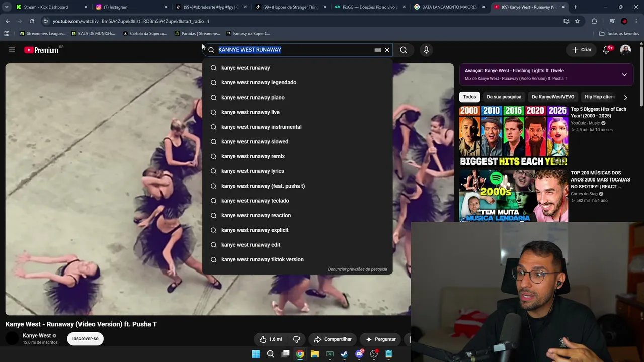Show more filter chips with right arrow
Screen dimensions: 644x362
(x=625, y=97)
